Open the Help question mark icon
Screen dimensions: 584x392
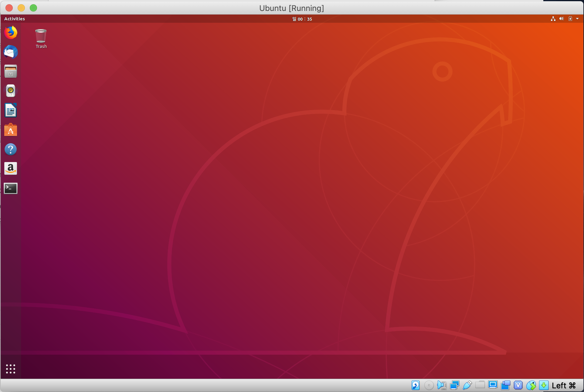[x=11, y=149]
